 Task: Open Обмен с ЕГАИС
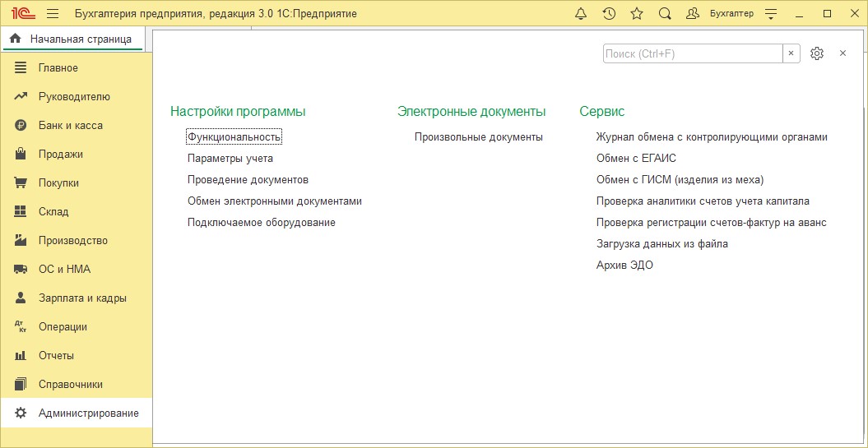tap(636, 158)
